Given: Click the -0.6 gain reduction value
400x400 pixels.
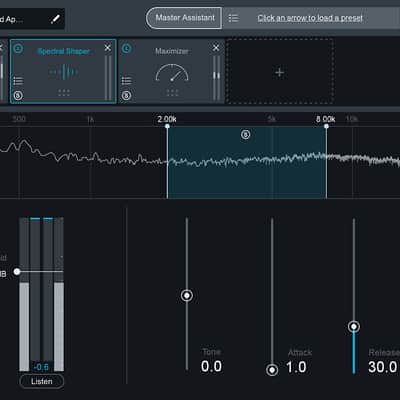Looking at the screenshot, I should point(41,367).
